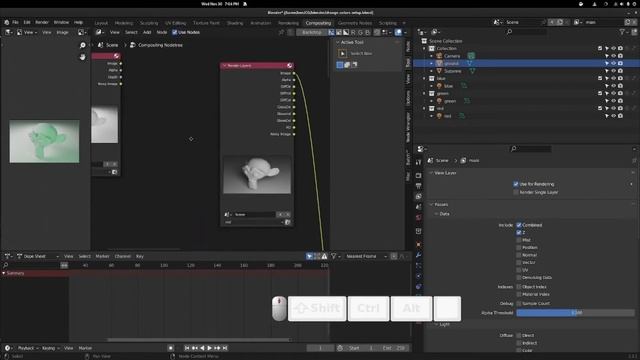Click the Dope Sheet horizontal scrollbar
Image resolution: width=640 pixels, height=360 pixels.
[198, 340]
